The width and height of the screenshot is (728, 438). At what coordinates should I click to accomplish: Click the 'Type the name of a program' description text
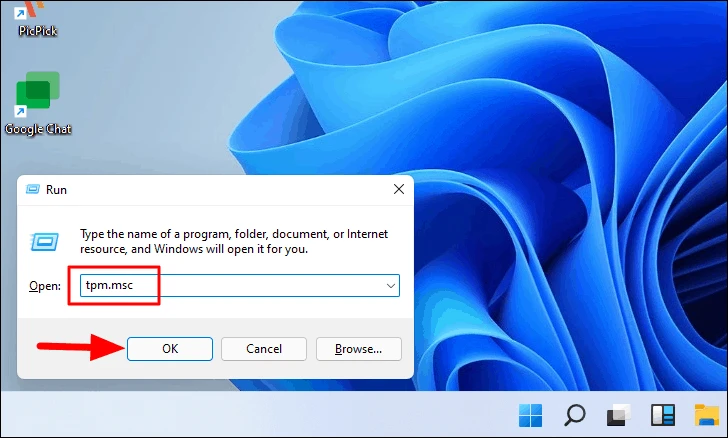pos(234,241)
